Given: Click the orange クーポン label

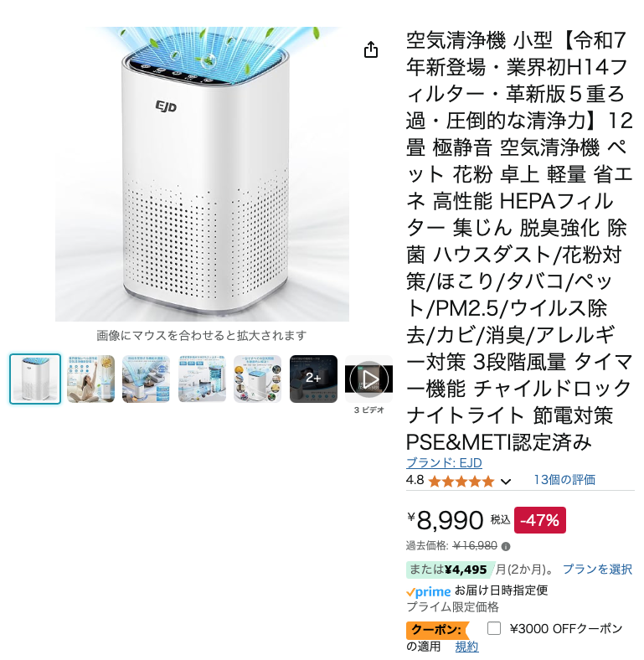Looking at the screenshot, I should [437, 630].
